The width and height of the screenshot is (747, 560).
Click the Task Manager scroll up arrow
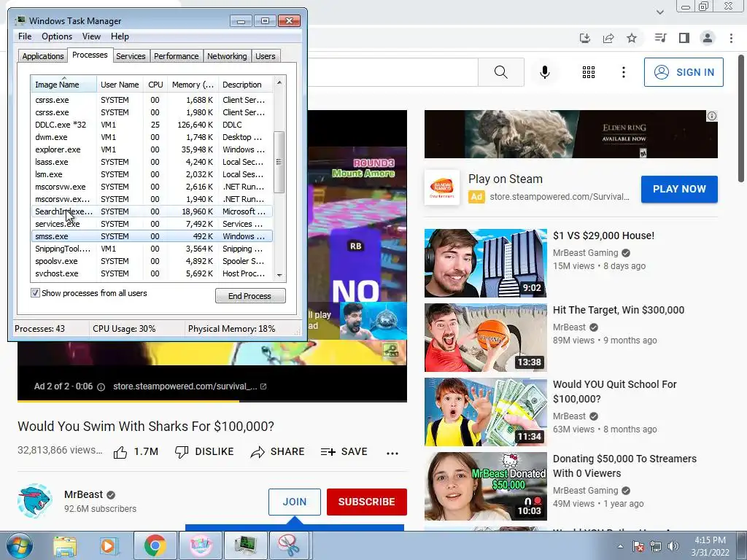tap(279, 82)
